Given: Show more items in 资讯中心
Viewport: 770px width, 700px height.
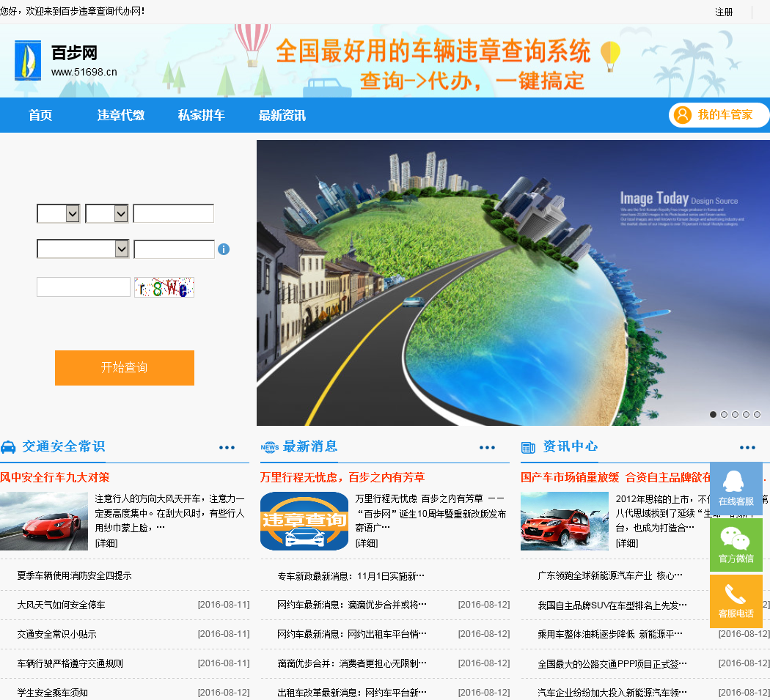Looking at the screenshot, I should tap(747, 448).
